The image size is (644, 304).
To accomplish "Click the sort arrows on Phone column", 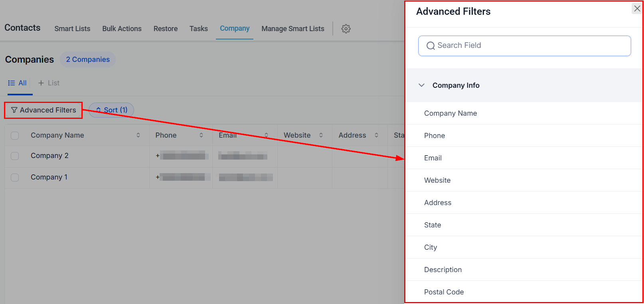I will [x=201, y=135].
